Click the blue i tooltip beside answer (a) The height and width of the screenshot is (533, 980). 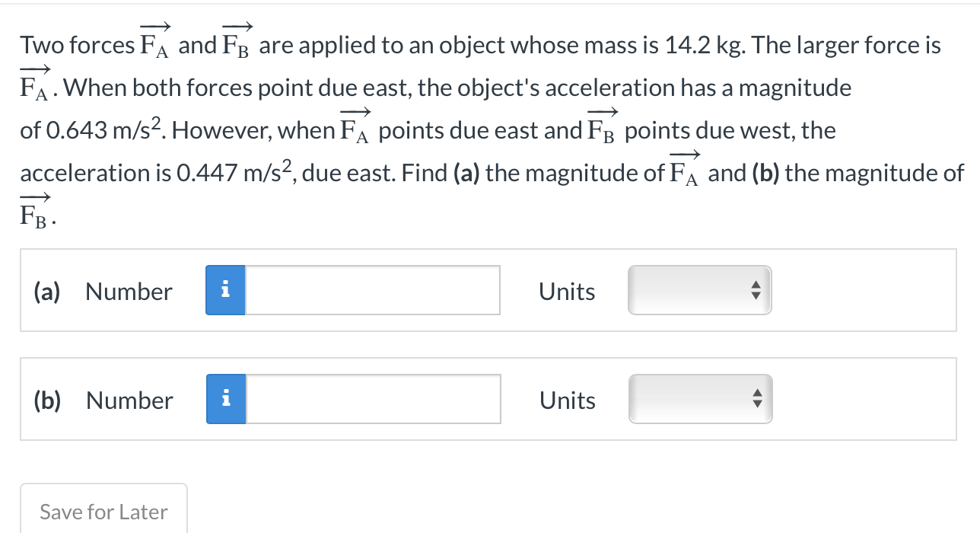click(x=224, y=290)
